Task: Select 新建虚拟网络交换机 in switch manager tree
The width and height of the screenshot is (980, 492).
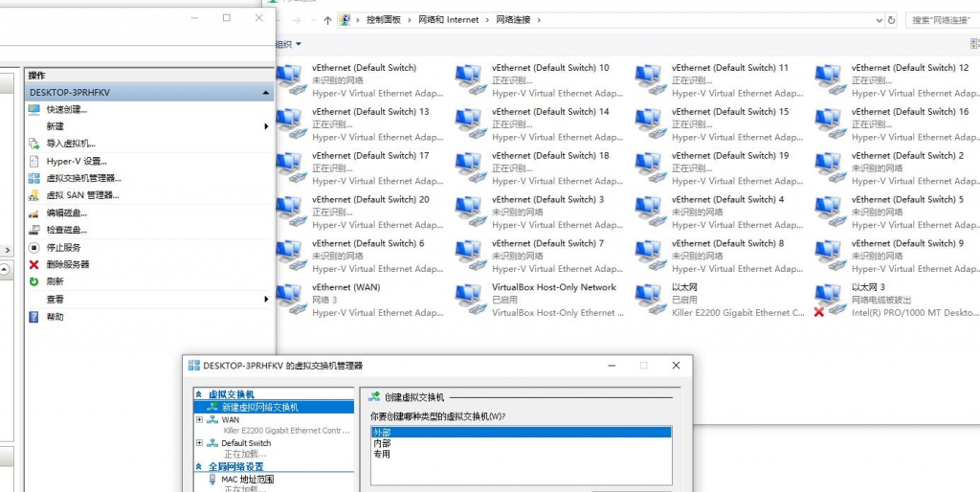Action: 260,407
